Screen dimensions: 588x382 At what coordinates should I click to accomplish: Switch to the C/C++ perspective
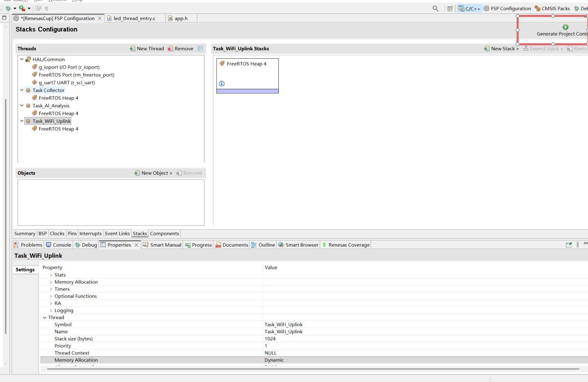469,8
